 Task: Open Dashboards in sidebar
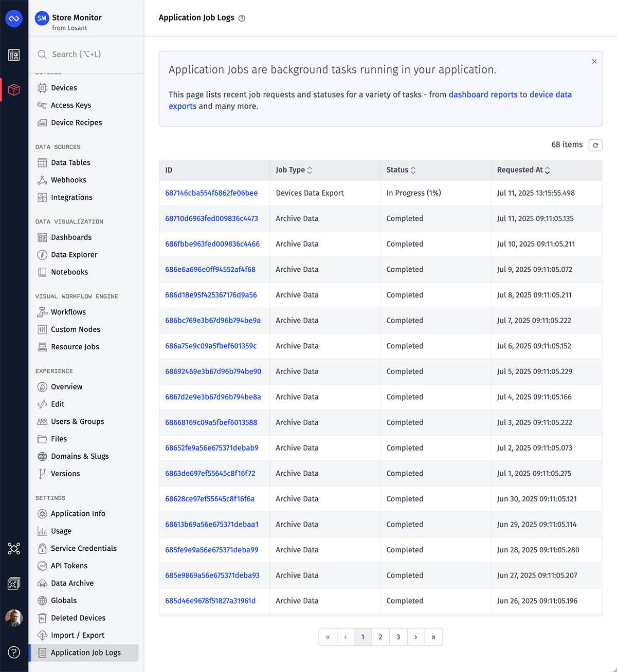pos(71,237)
